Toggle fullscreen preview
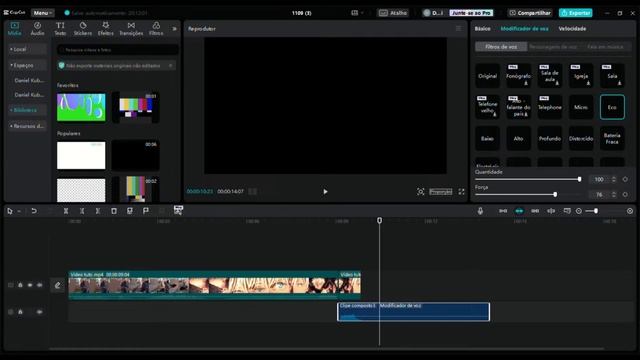 pos(461,191)
